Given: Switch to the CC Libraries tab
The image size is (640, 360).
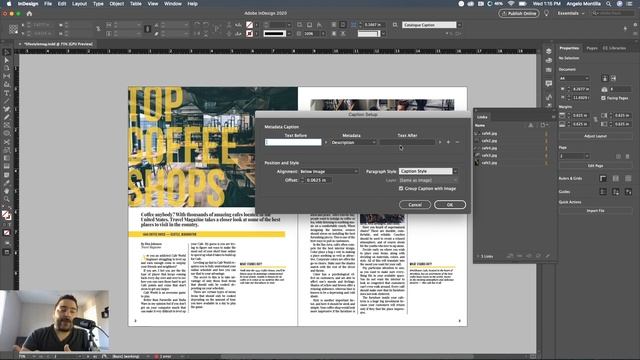Looking at the screenshot, I should tap(615, 48).
